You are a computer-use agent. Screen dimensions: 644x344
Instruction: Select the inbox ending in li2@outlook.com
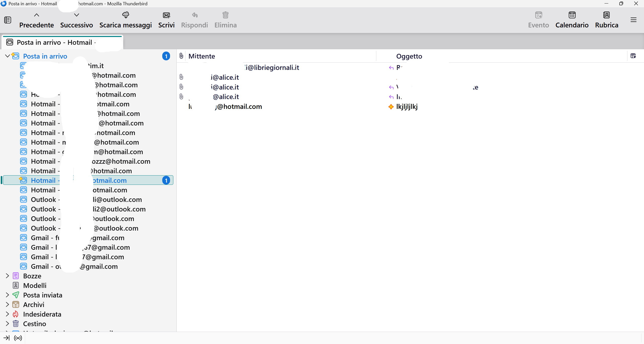click(x=88, y=209)
